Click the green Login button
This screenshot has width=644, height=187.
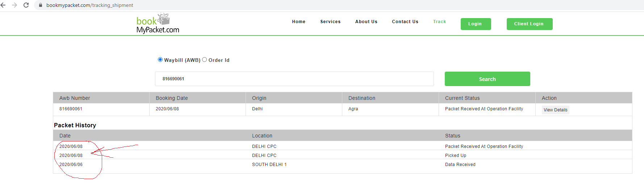pyautogui.click(x=476, y=24)
